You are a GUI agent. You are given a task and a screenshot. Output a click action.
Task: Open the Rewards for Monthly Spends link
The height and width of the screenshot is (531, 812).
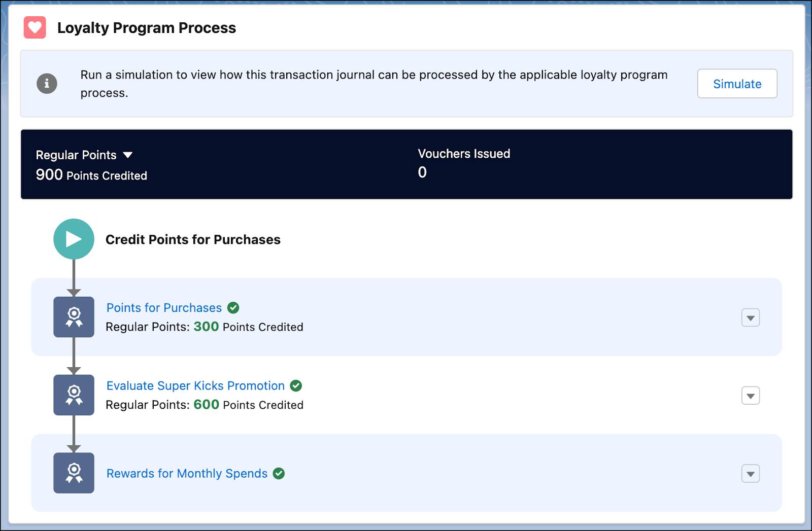coord(186,473)
